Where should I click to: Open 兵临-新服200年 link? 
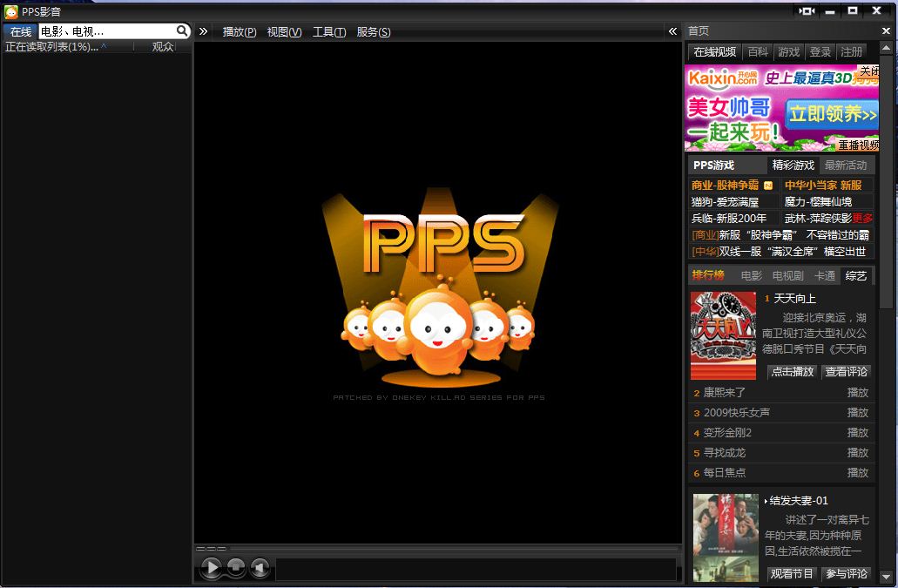click(x=728, y=218)
